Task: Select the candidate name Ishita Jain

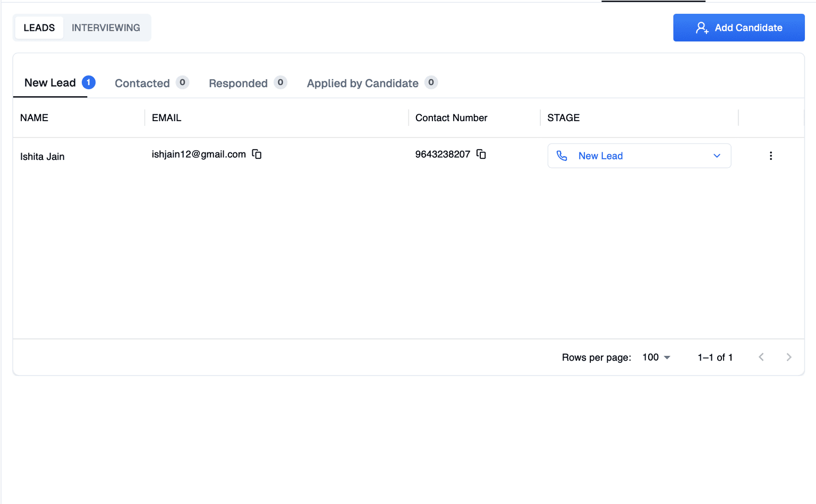Action: [42, 157]
